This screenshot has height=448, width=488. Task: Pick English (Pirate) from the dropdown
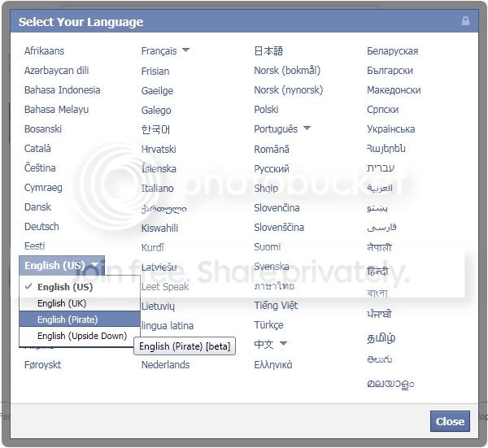point(80,320)
